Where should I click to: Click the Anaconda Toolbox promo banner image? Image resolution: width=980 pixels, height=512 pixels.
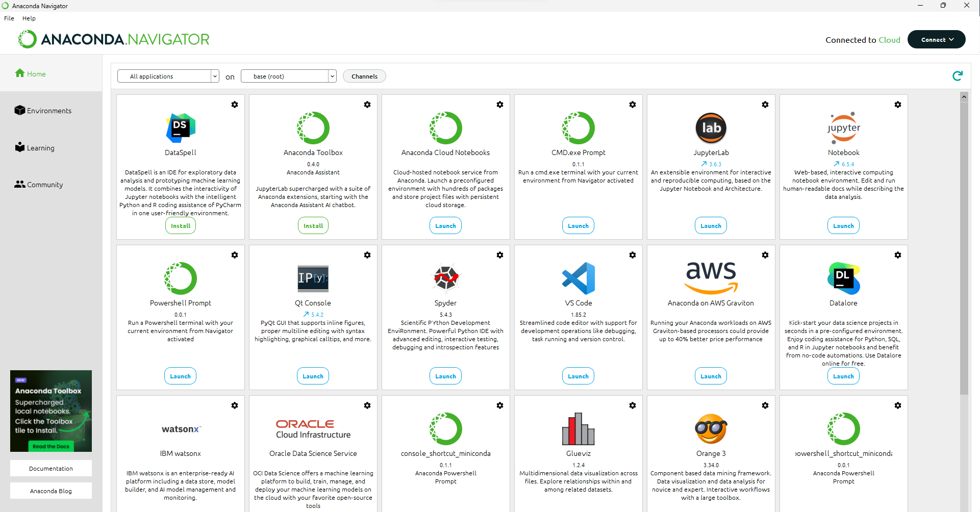coord(51,411)
